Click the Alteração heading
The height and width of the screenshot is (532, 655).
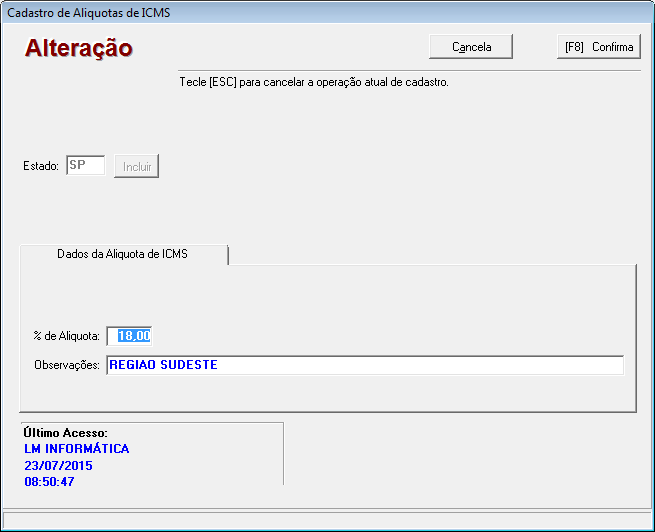tap(78, 48)
